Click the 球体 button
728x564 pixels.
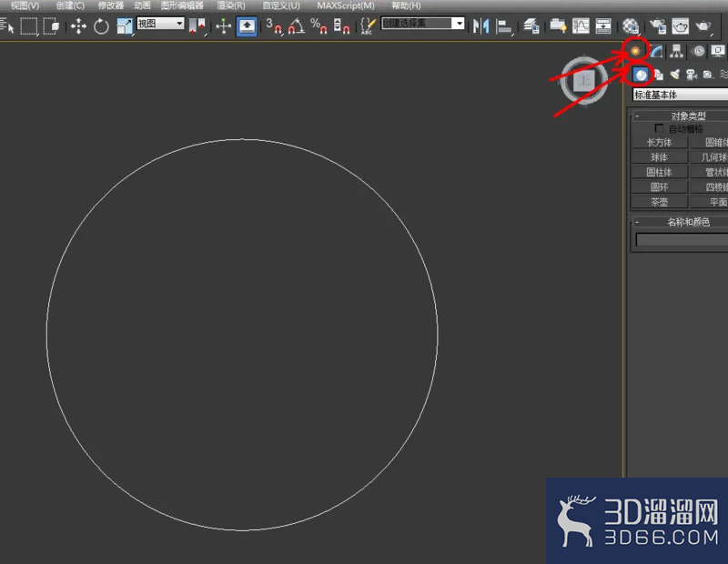point(659,157)
